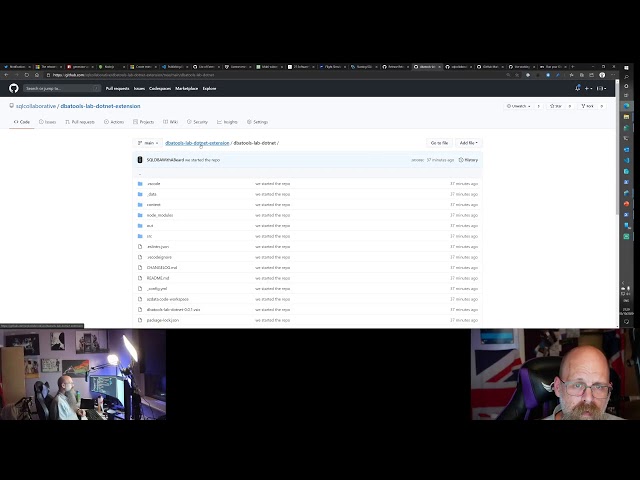Select the Issues repository tab
This screenshot has width=640, height=480.
[47, 122]
